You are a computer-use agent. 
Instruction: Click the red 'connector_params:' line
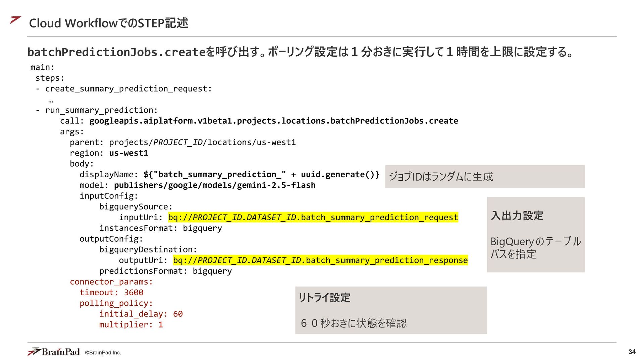click(x=111, y=282)
